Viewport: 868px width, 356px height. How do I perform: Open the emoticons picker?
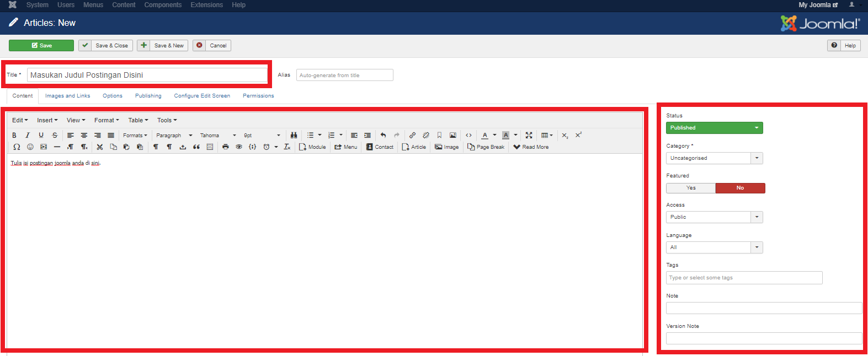[x=30, y=147]
